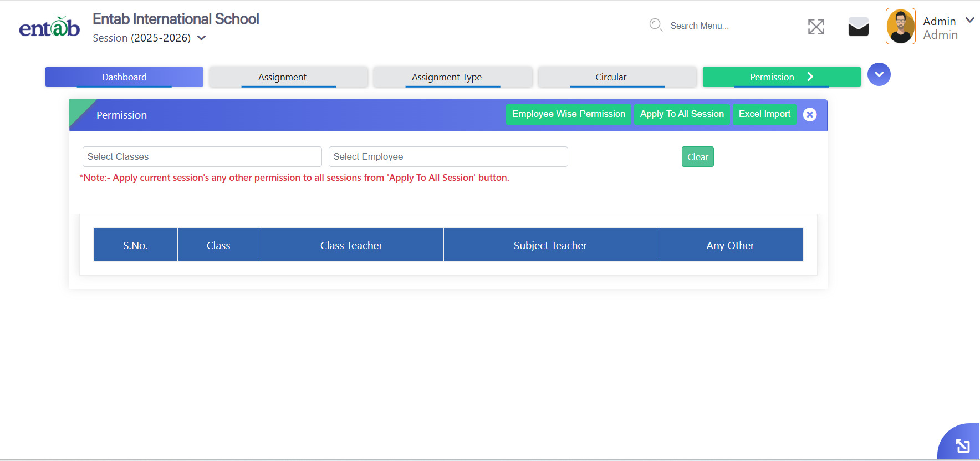Click the Admin profile avatar
Image resolution: width=980 pixels, height=461 pixels.
(900, 26)
